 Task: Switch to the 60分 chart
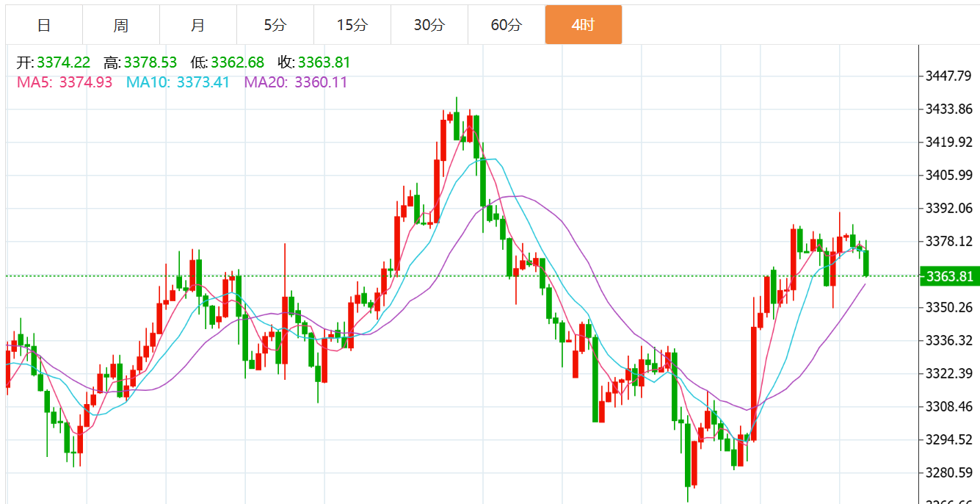(507, 25)
